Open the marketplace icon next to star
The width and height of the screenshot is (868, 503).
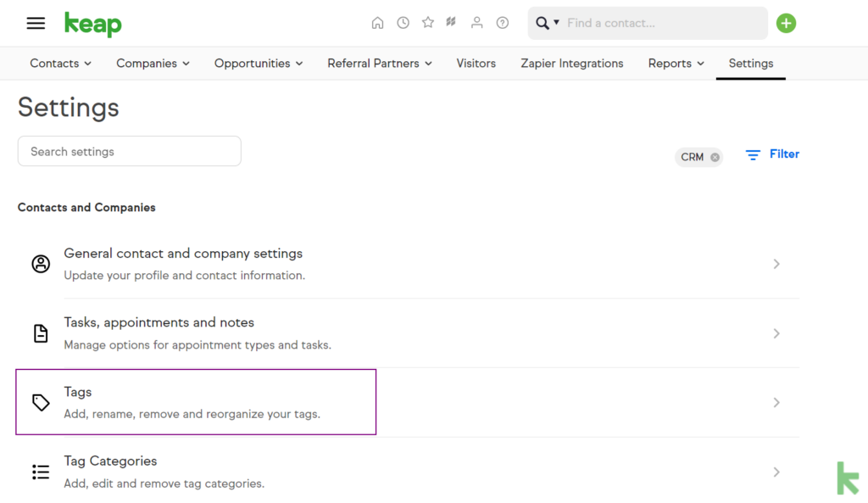451,22
